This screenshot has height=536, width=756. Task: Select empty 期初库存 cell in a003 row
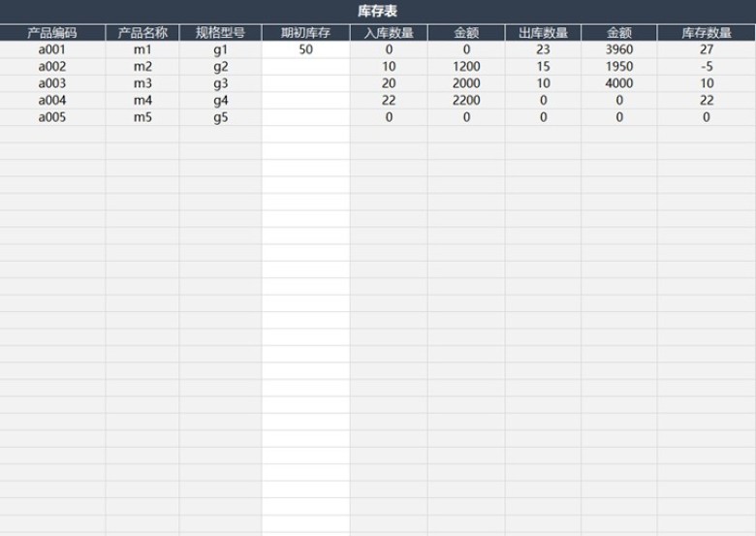pyautogui.click(x=305, y=83)
